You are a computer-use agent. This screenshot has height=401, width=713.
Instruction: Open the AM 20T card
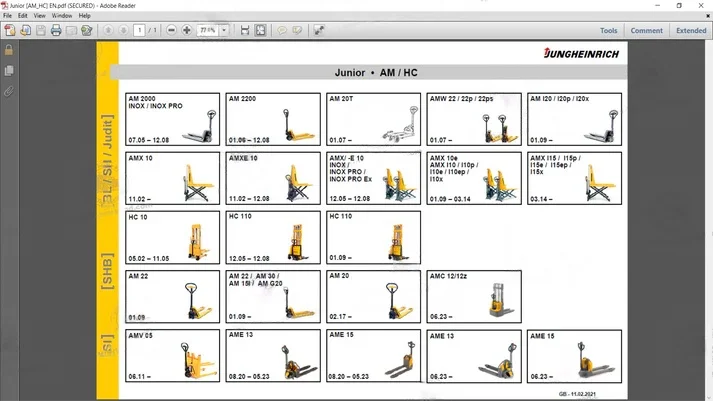click(373, 119)
